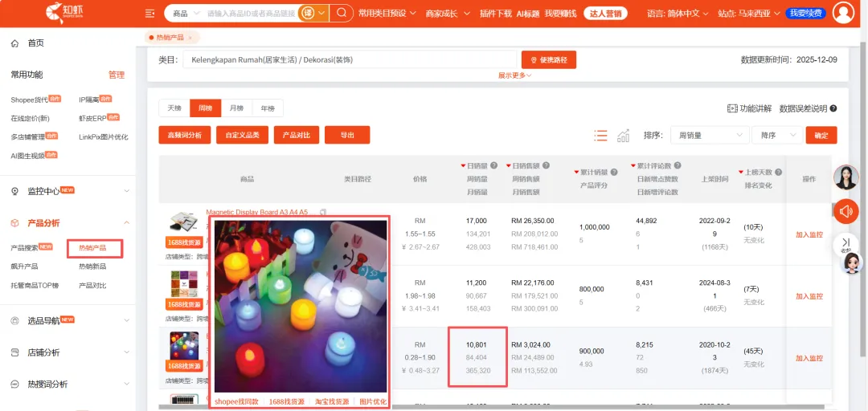Open the customer service agent avatar
Screen dimensions: 868x411
coord(845,177)
